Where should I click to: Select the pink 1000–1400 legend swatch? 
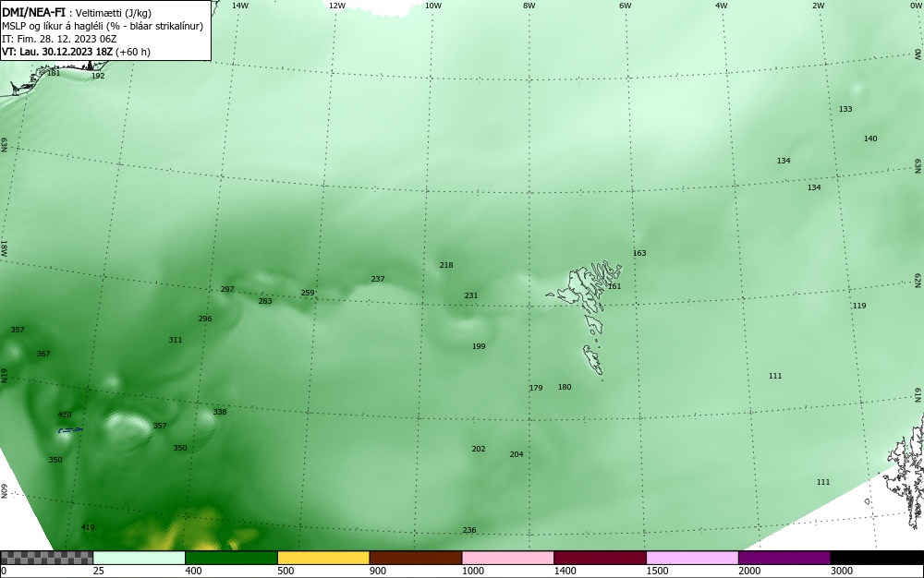[x=508, y=558]
